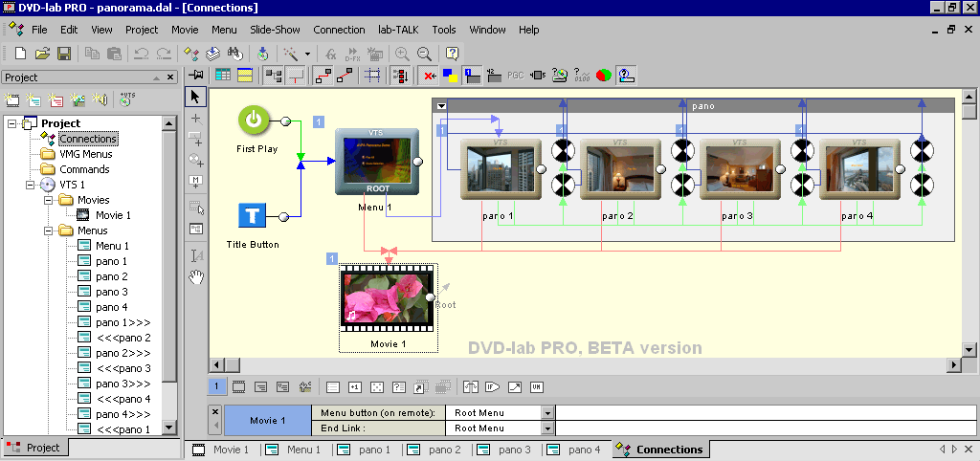This screenshot has height=461, width=980.
Task: Open the Menu button (on remote) dropdown
Action: (548, 413)
